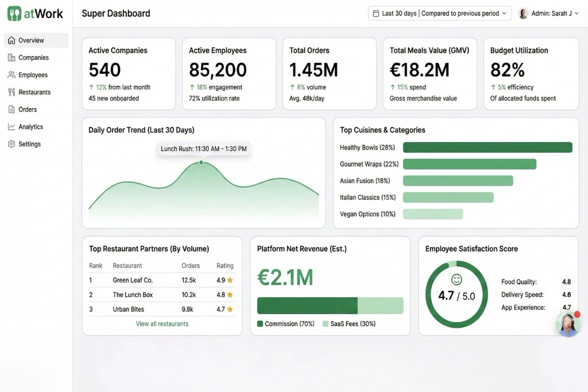Click the View all restaurants link
The image size is (588, 392).
pos(162,324)
